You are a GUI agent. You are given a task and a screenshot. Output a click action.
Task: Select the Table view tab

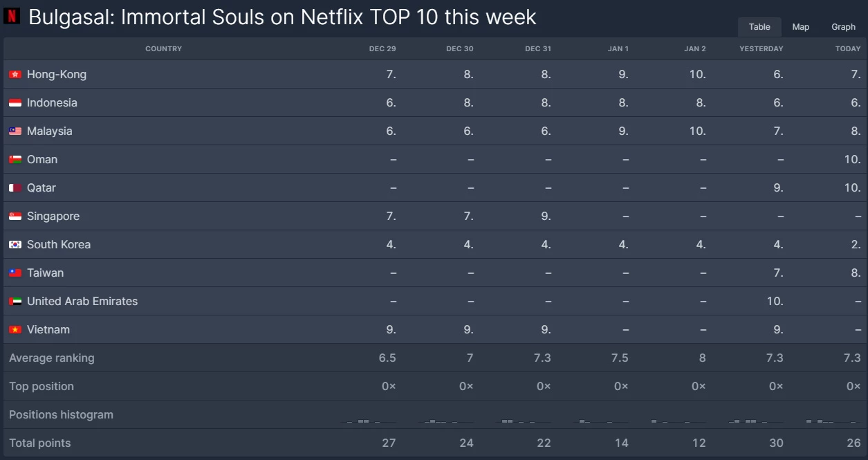coord(759,27)
